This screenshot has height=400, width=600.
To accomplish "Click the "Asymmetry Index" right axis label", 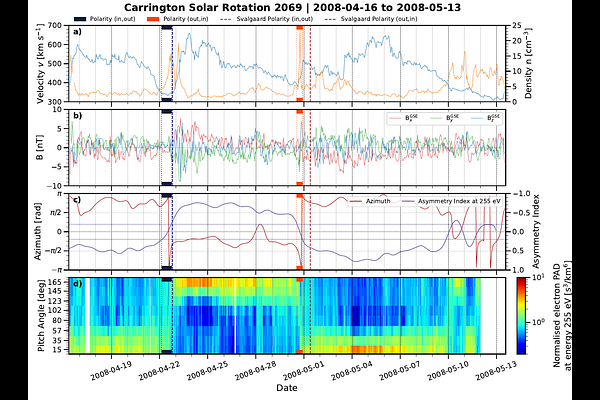I will pos(536,232).
